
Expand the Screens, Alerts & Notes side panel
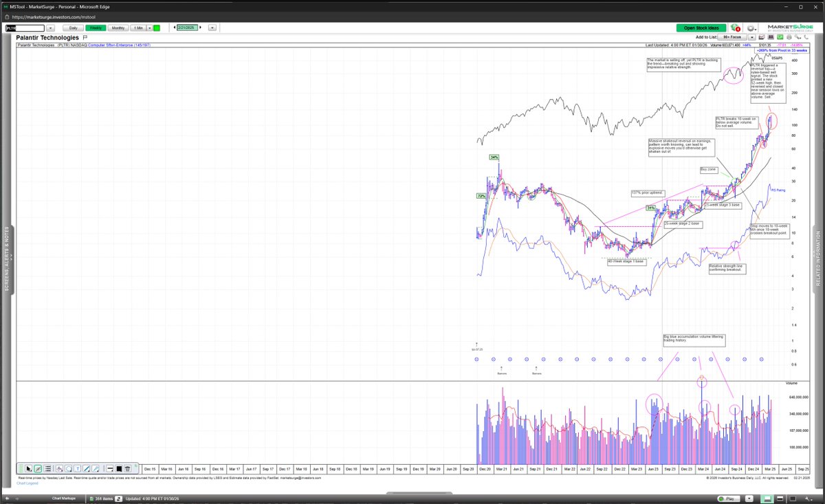[7, 258]
